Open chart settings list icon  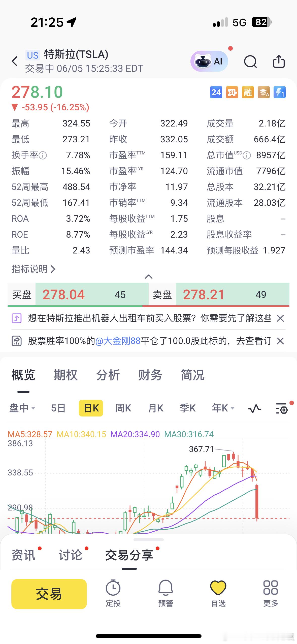282,408
